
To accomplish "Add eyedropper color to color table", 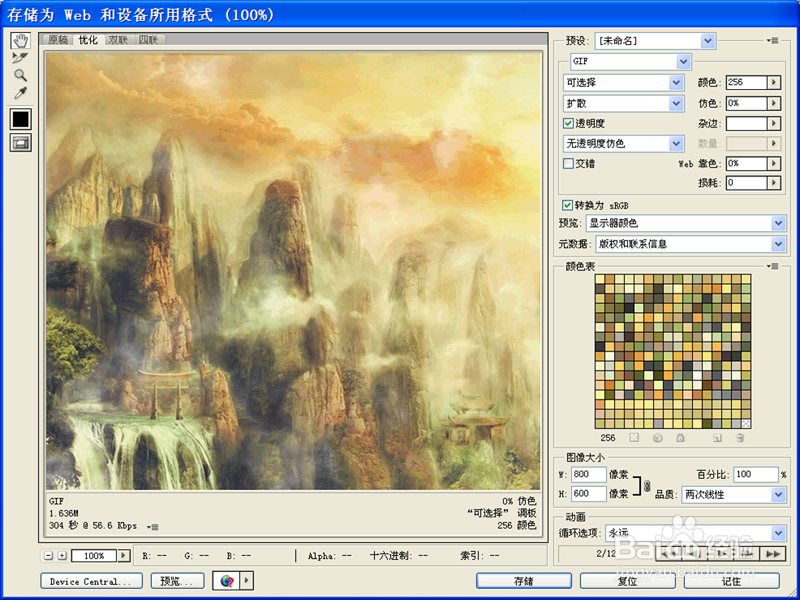I will click(717, 438).
